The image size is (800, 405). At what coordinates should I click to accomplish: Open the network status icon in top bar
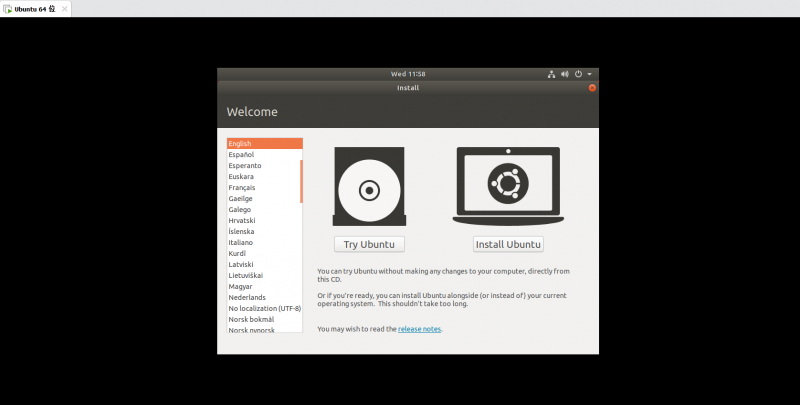[551, 74]
